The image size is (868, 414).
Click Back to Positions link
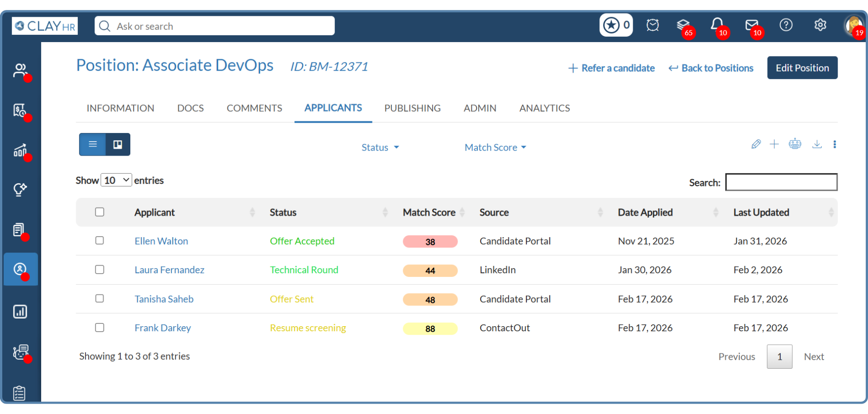(x=711, y=68)
